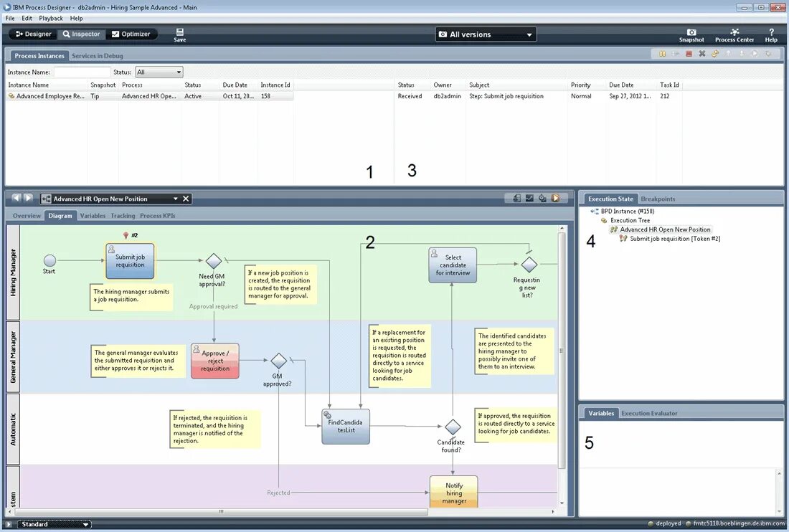Open the All versions dropdown
Screen dimensions: 789x532
[486, 34]
